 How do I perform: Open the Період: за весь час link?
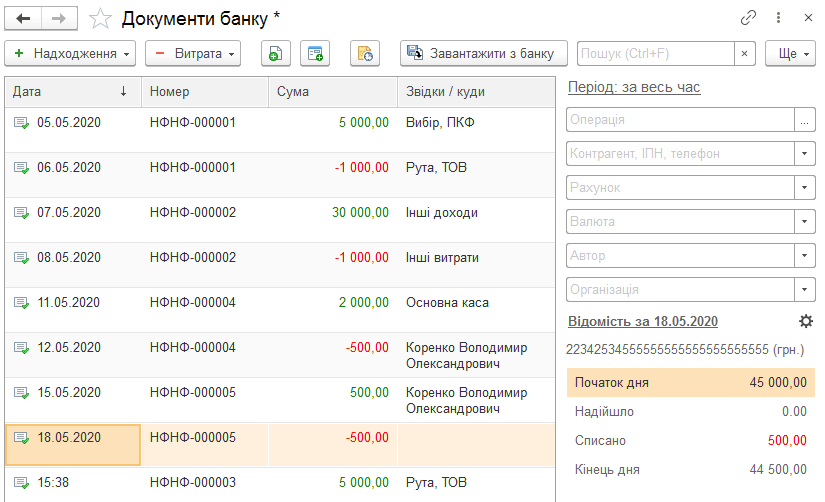634,87
